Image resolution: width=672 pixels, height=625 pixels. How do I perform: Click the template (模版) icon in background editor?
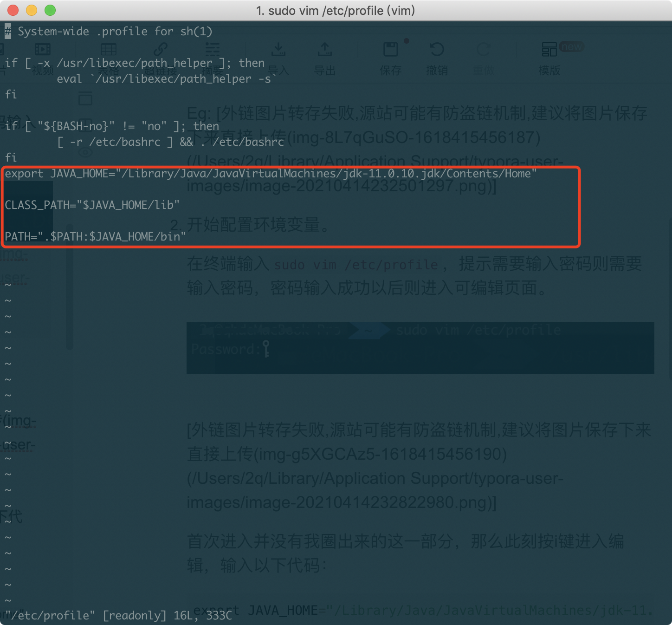coord(549,49)
